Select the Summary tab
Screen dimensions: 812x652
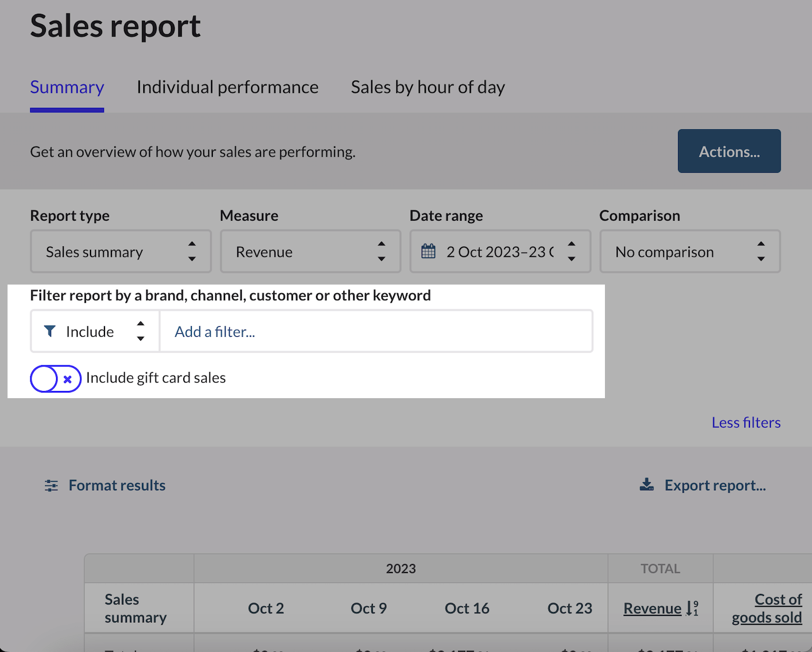[67, 87]
